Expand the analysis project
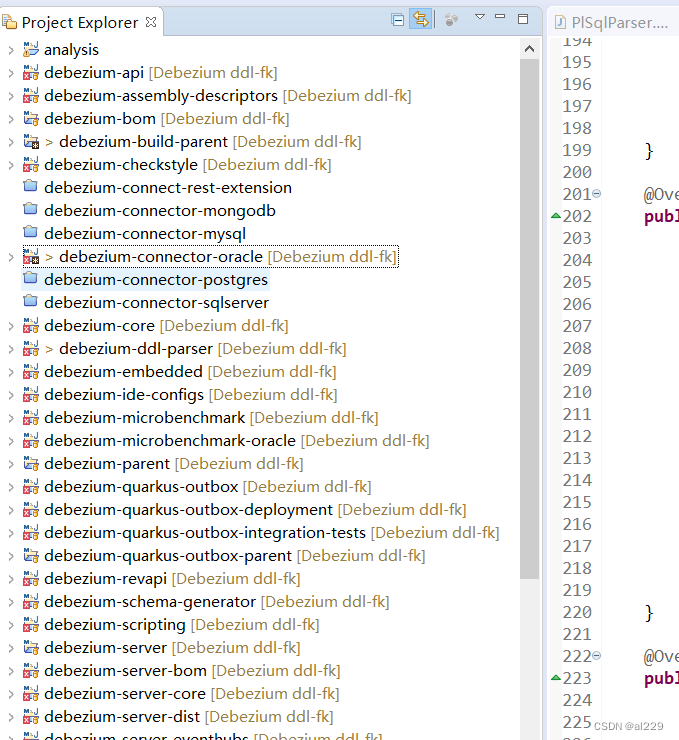Screen dimensions: 679x740 pos(11,50)
